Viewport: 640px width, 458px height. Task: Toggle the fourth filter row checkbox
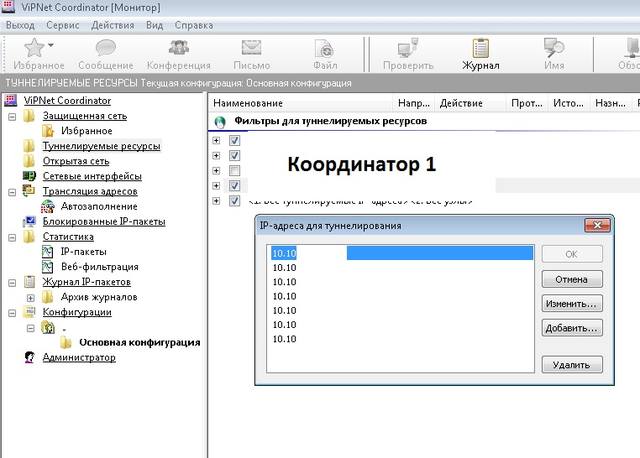point(234,186)
